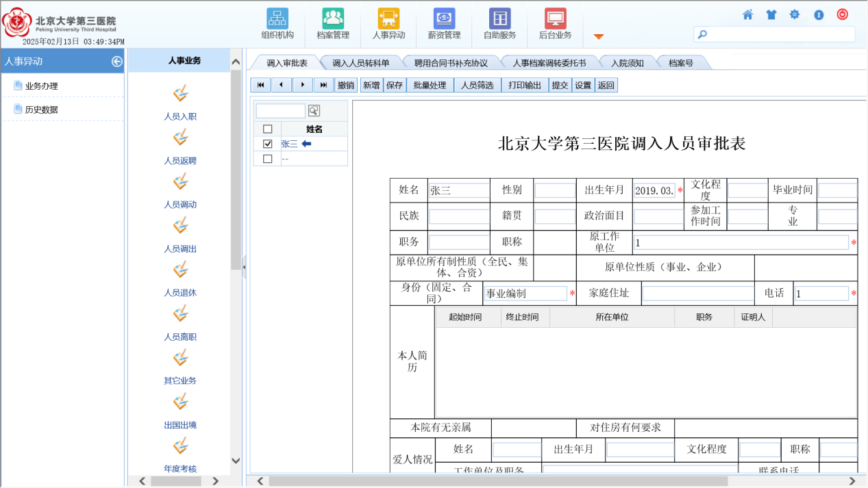The width and height of the screenshot is (868, 488).
Task: Click the 保存 button
Action: tap(394, 85)
